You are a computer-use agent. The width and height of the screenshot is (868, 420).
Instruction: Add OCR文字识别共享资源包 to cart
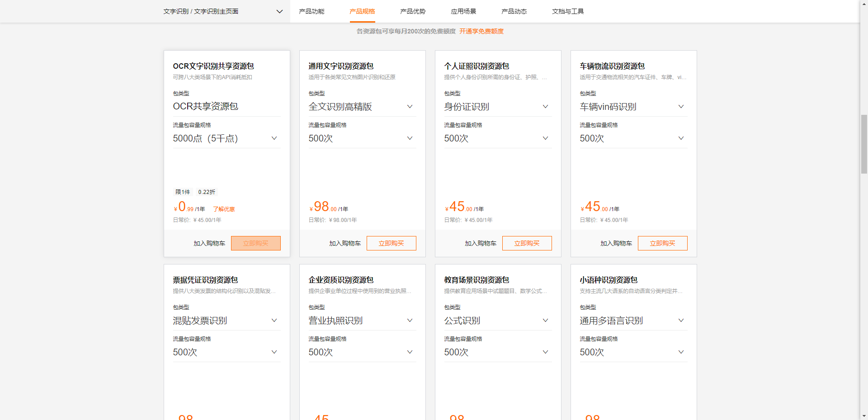[209, 243]
